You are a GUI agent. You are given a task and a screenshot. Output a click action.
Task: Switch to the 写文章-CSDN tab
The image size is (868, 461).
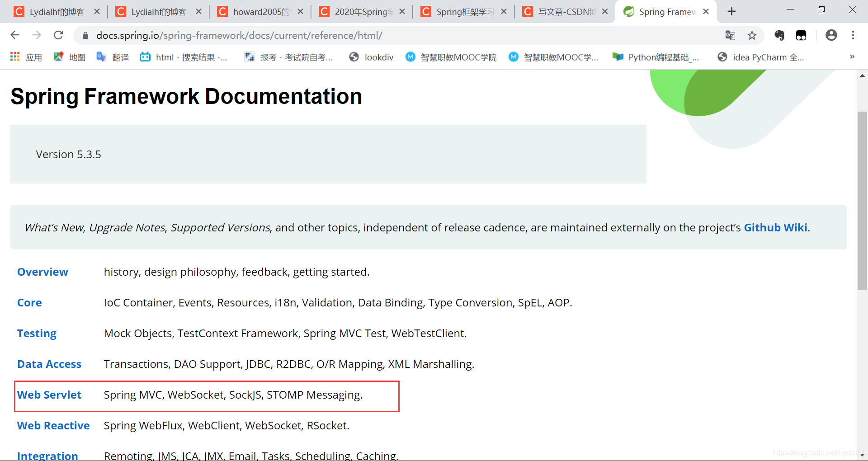(x=565, y=12)
